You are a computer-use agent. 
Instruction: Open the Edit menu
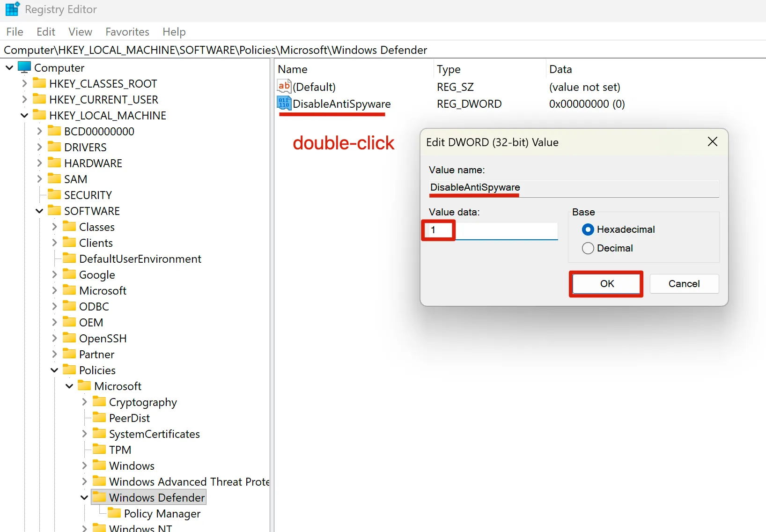(x=45, y=32)
